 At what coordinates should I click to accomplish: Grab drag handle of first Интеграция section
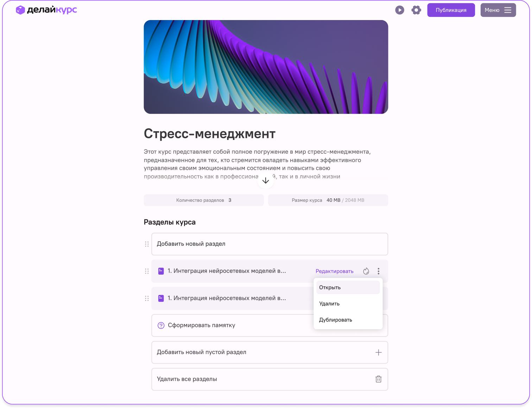pos(147,271)
